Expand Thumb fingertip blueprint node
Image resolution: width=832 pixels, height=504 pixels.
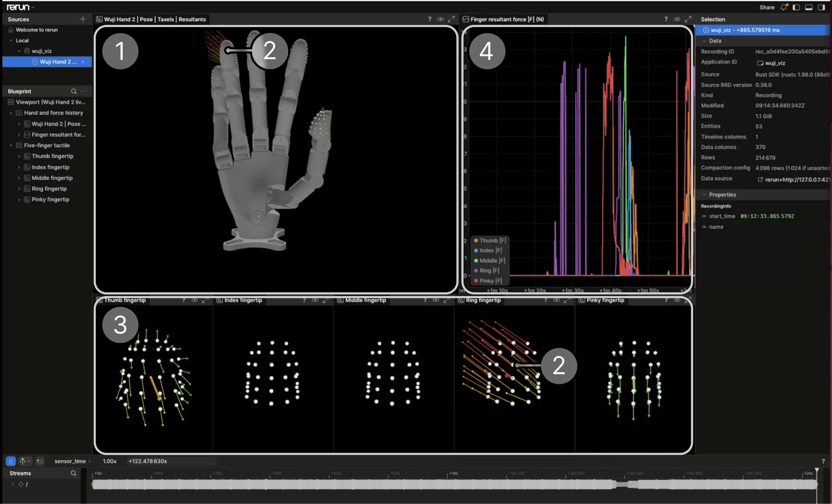pyautogui.click(x=19, y=156)
